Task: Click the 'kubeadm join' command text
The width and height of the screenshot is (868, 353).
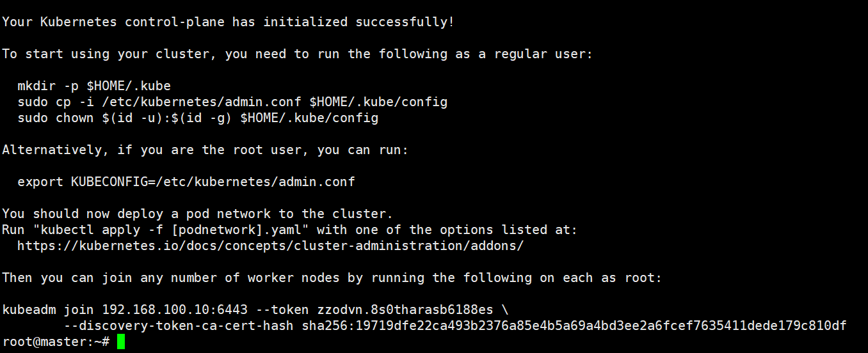Action: (x=48, y=310)
